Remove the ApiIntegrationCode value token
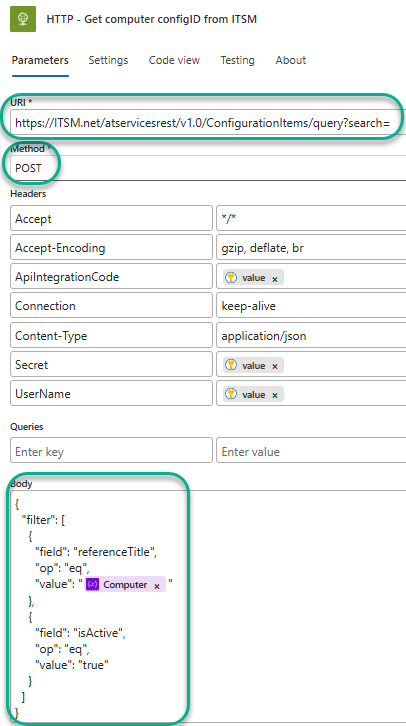 (275, 279)
